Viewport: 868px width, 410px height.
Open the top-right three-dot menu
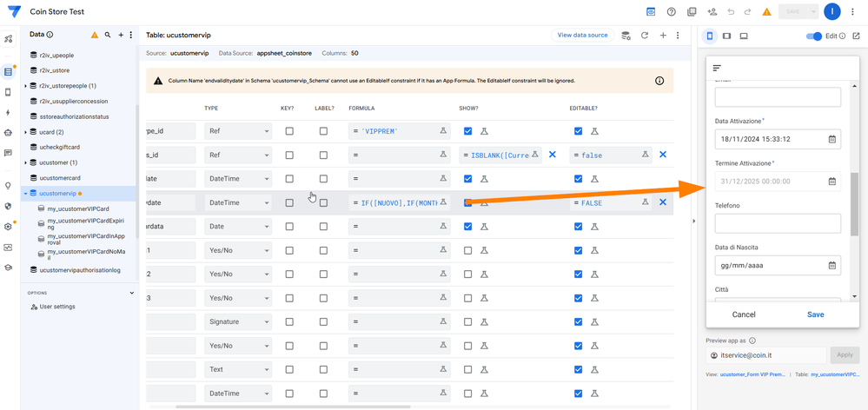(852, 11)
